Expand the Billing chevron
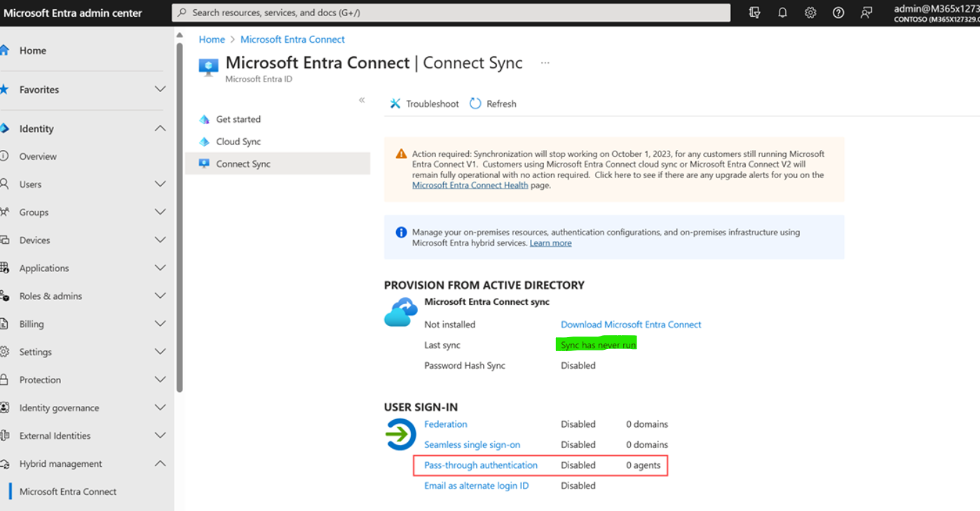This screenshot has height=511, width=980. [160, 324]
